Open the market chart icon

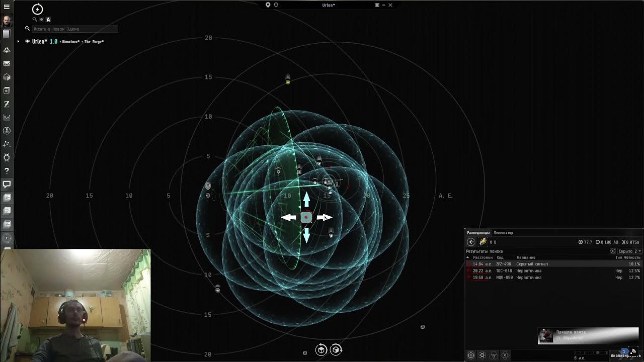7,117
